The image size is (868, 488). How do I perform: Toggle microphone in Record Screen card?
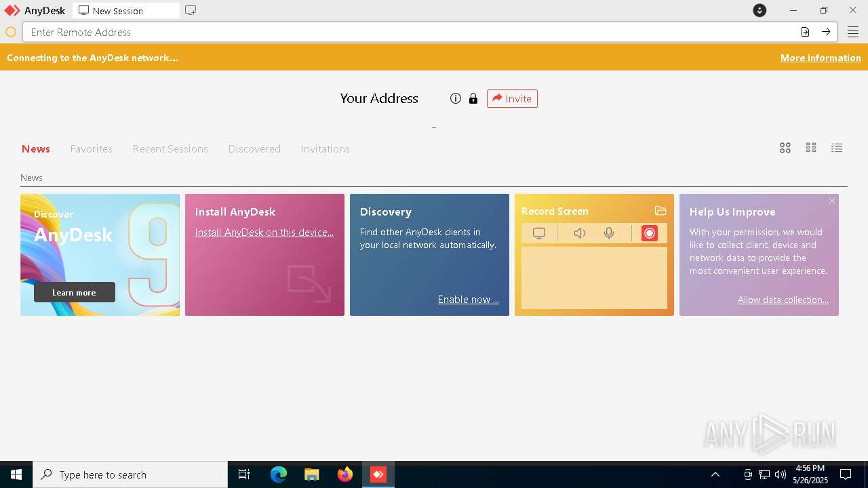(609, 233)
